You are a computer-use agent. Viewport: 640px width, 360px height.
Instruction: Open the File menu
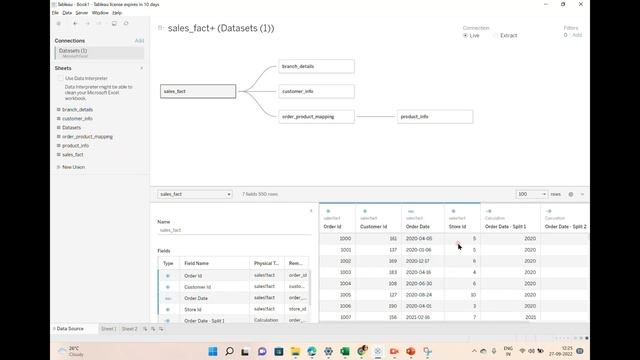[x=55, y=13]
